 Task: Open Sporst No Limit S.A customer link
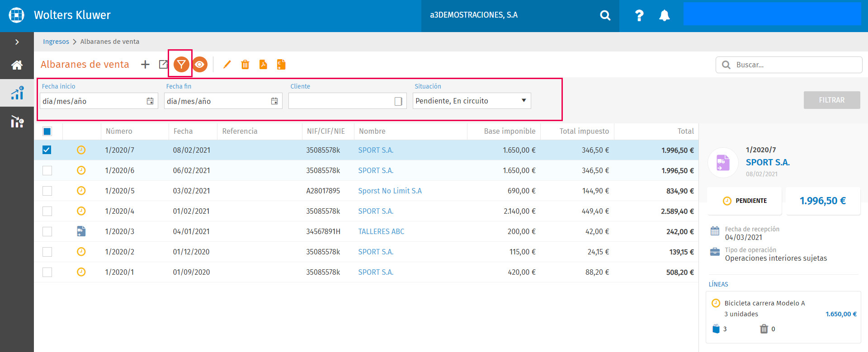coord(390,191)
